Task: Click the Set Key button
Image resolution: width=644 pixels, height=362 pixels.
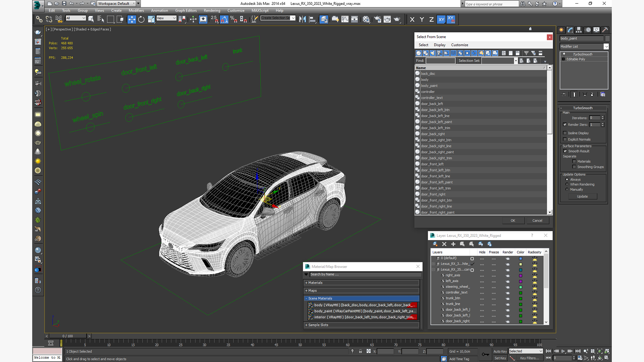Action: (500, 358)
